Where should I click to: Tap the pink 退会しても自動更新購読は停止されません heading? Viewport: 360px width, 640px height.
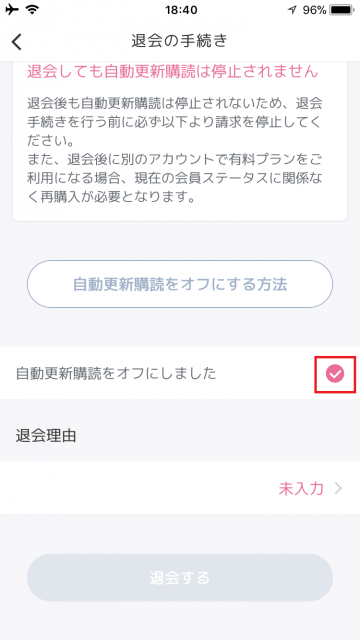pos(172,71)
